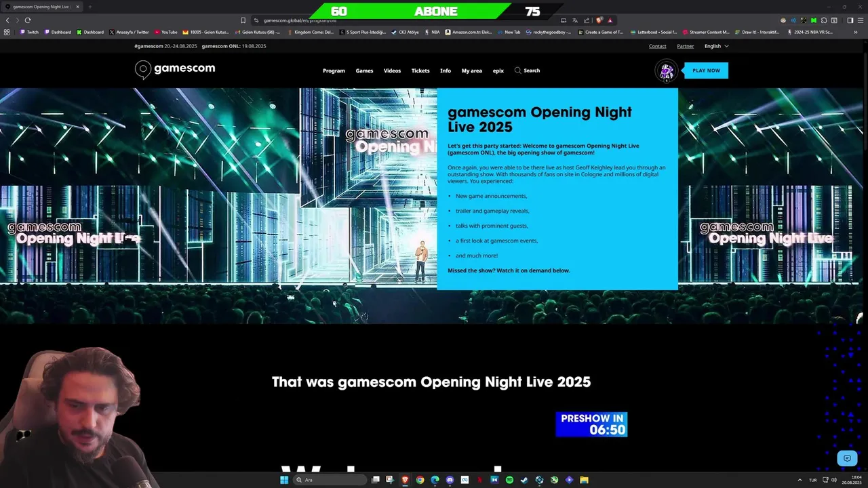Open the Anasayfa / Twitter bookmark

tap(129, 32)
